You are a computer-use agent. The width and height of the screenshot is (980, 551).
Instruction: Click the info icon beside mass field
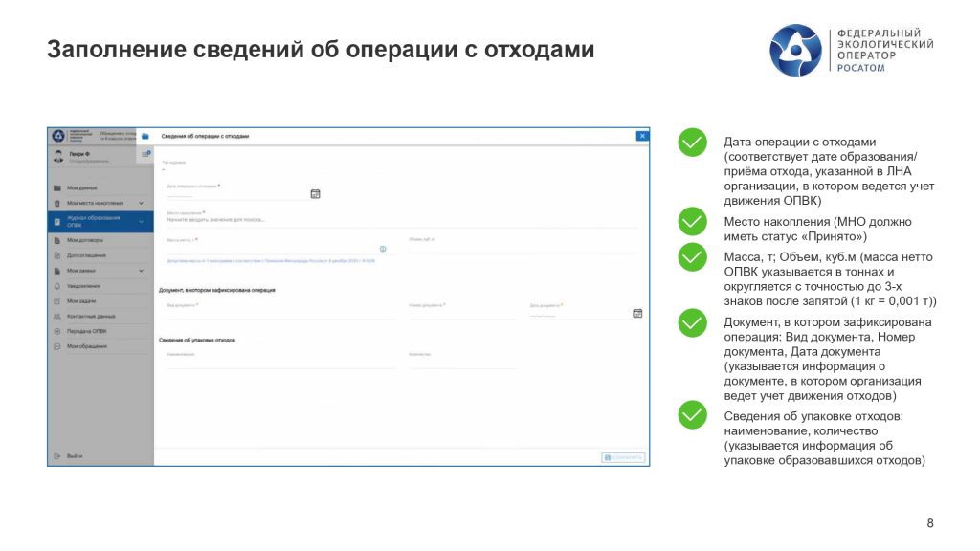tap(383, 249)
